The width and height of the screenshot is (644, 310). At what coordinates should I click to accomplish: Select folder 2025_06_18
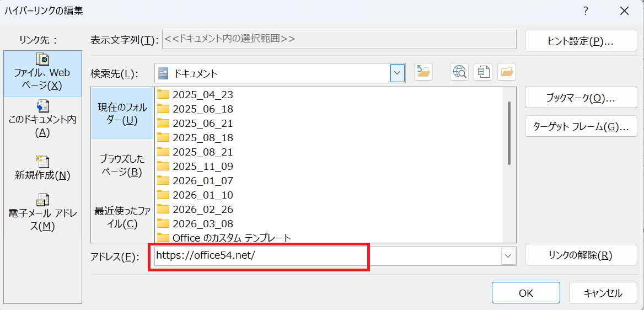pos(195,109)
